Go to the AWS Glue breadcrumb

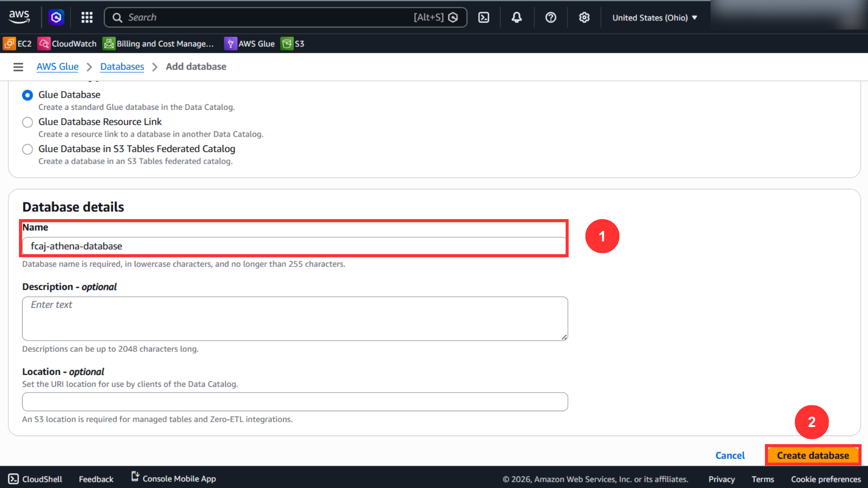pos(57,66)
